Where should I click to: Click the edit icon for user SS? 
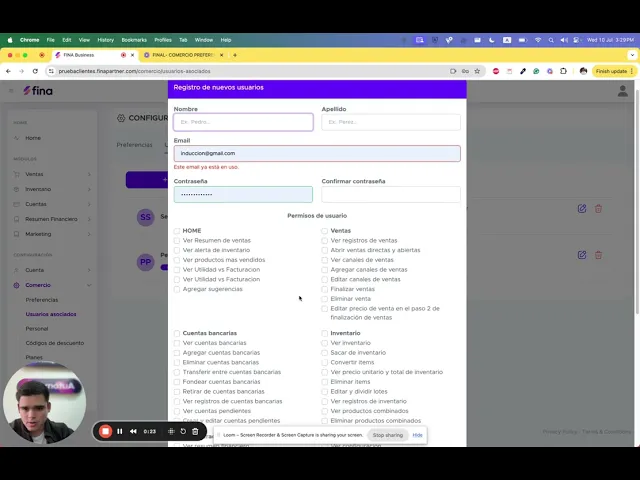tap(582, 209)
